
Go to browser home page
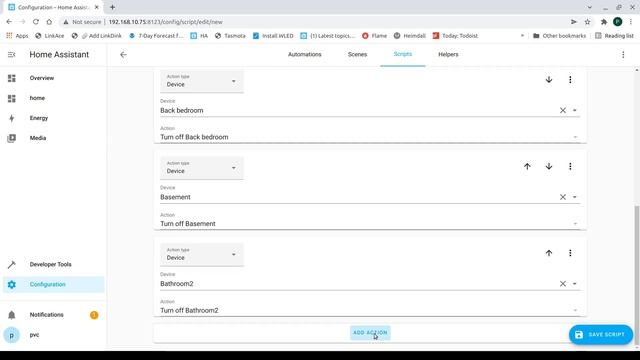[x=49, y=22]
